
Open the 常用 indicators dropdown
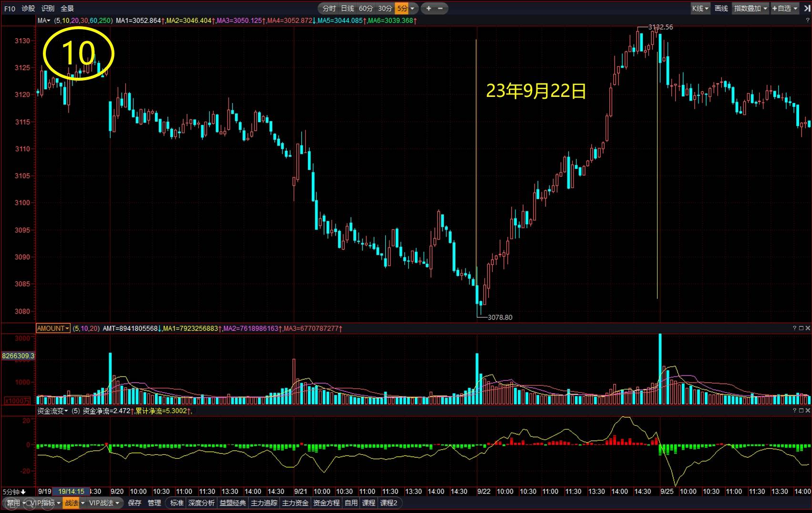click(x=16, y=503)
